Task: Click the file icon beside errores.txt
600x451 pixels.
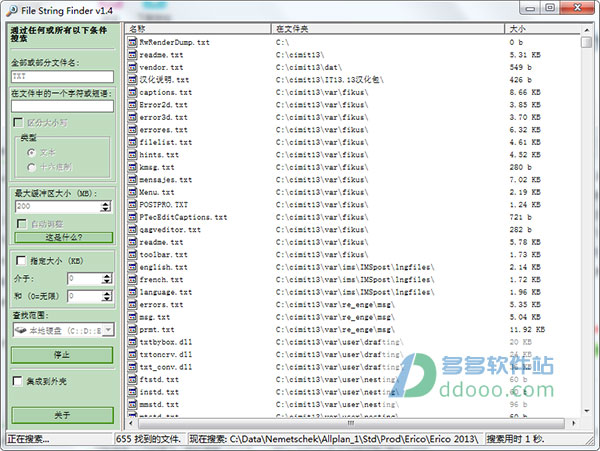Action: point(132,130)
